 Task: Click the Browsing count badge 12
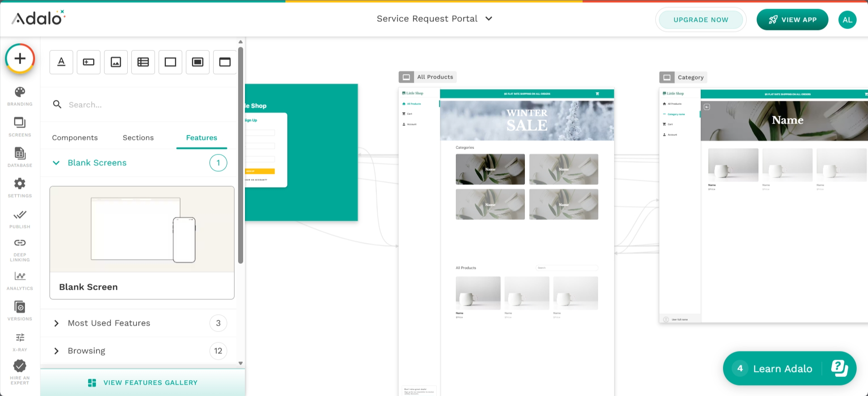click(218, 351)
